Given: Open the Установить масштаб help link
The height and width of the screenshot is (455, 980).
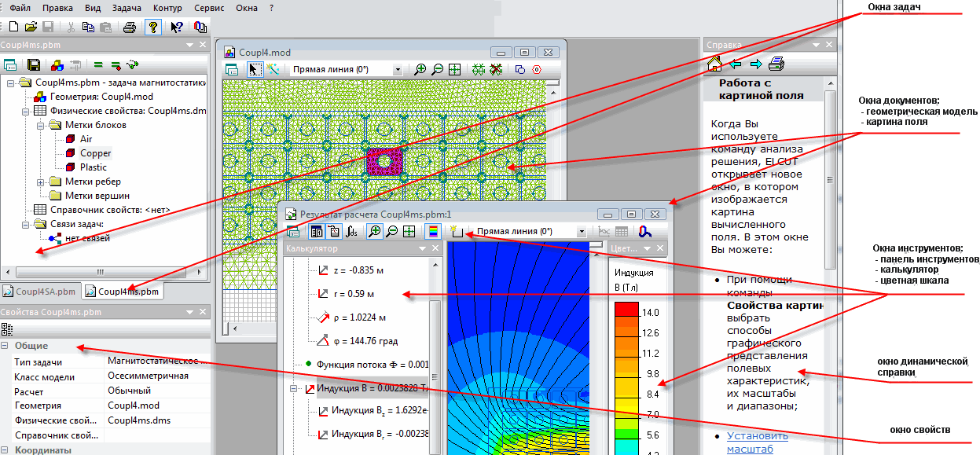Looking at the screenshot, I should (x=758, y=442).
